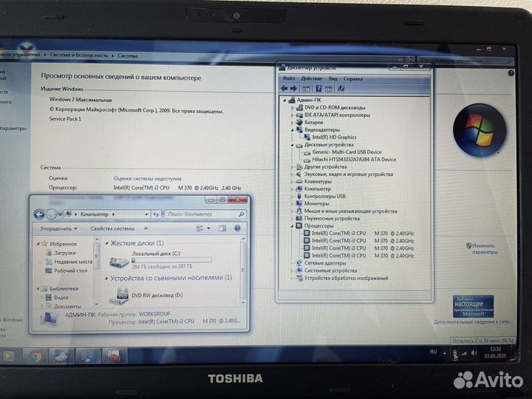Click blue help icon in explorer toolbar
Screen dimensions: 532x399
coord(237,228)
